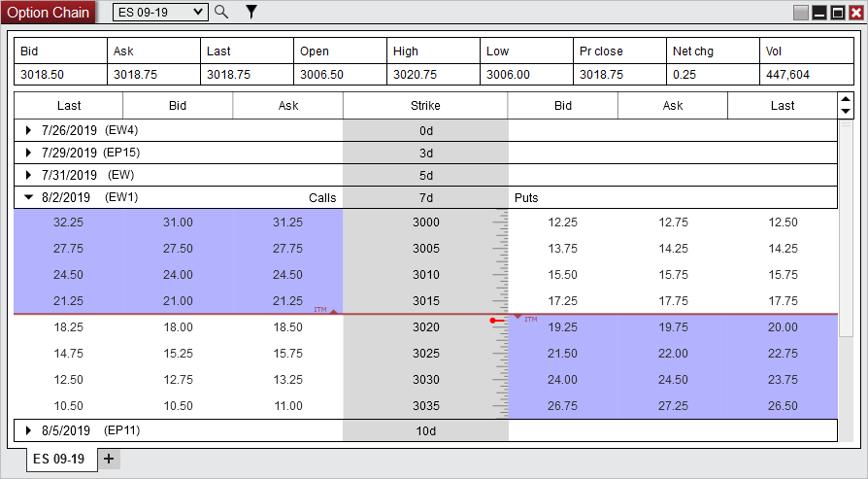
Task: Maximize the Option Chain window
Action: pyautogui.click(x=837, y=13)
